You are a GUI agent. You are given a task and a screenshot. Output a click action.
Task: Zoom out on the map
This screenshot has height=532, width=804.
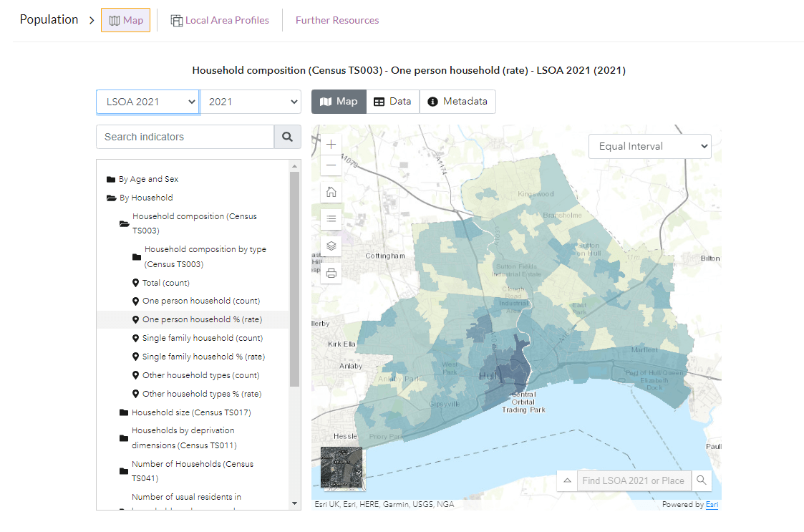tap(331, 165)
